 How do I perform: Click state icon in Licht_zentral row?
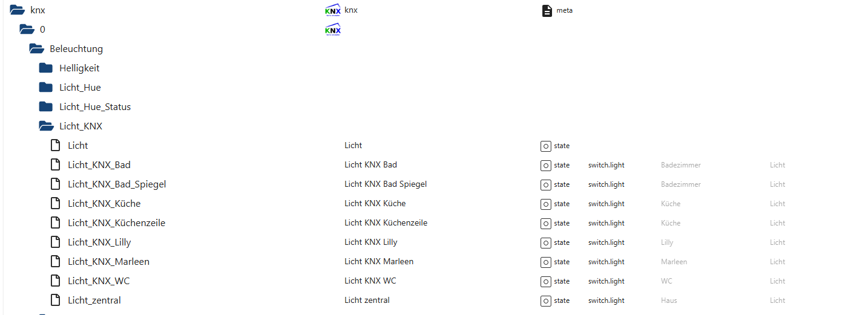pos(545,300)
